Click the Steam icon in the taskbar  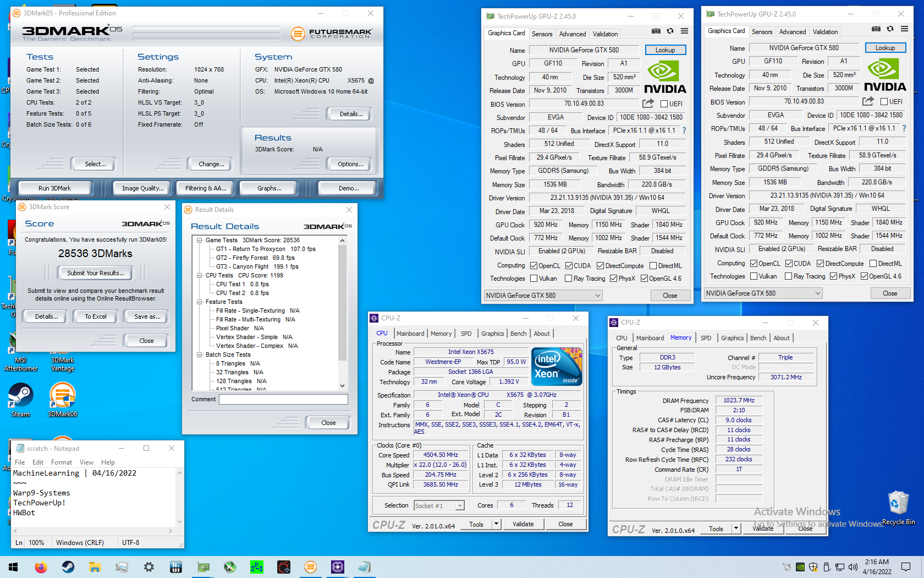point(68,567)
